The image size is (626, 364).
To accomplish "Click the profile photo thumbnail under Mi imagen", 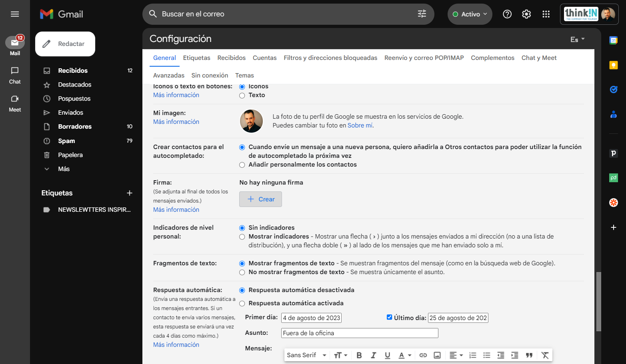I will pyautogui.click(x=251, y=121).
